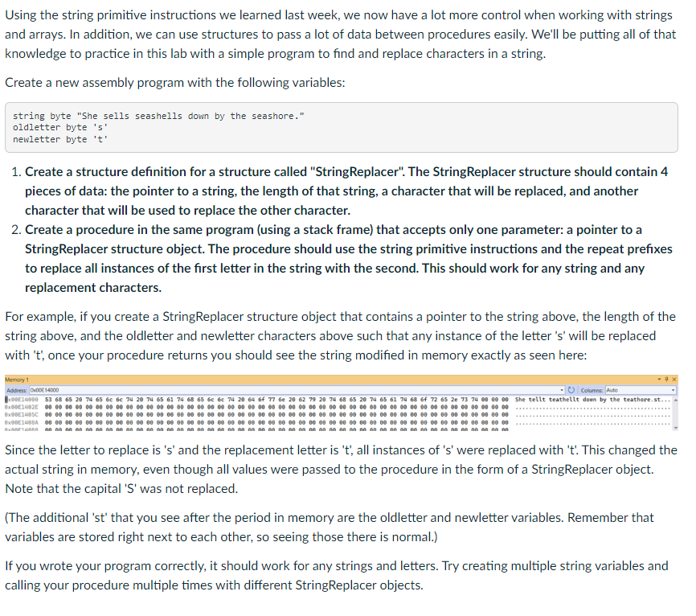The height and width of the screenshot is (616, 696).
Task: Click the paragraph starting 'Since the letter to replace'
Action: point(341,469)
